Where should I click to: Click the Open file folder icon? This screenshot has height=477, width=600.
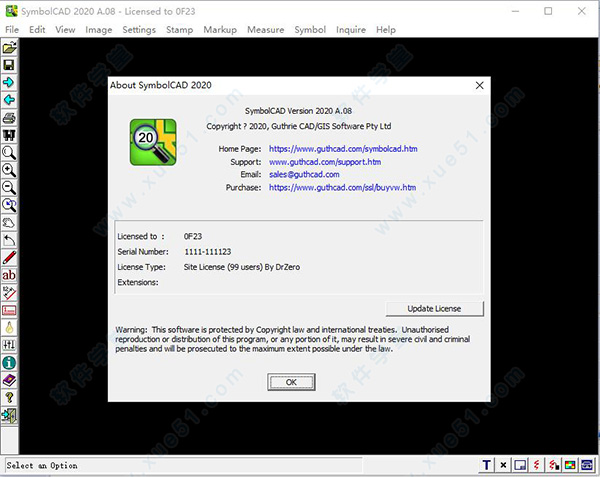[x=9, y=48]
